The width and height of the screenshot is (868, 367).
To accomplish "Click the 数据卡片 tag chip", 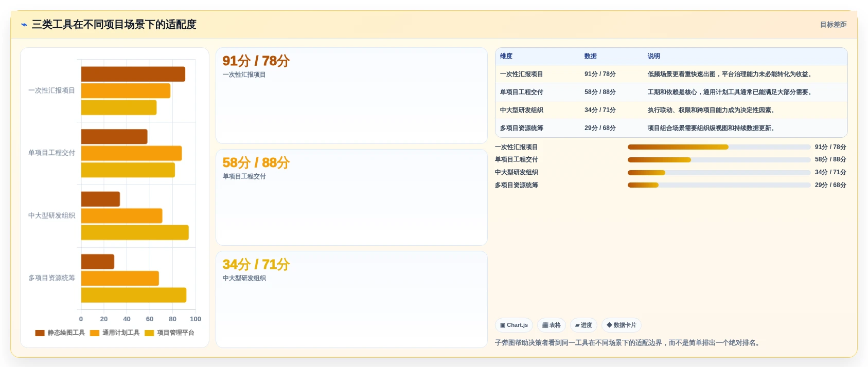I will click(x=622, y=325).
